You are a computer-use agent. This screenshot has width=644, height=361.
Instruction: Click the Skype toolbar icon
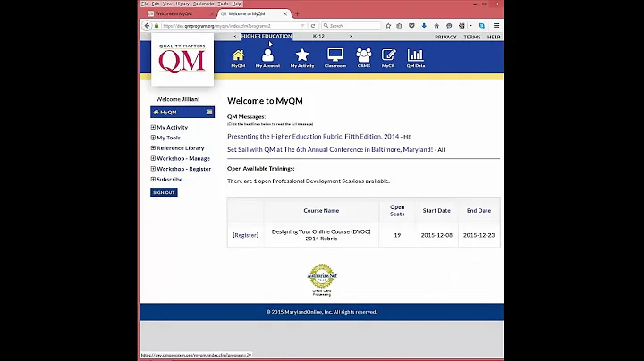[482, 25]
